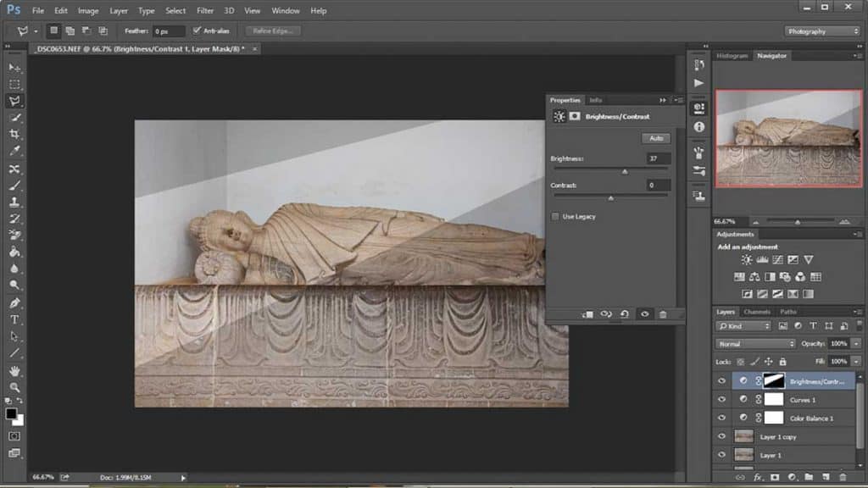Select the Rectangular Marquee tool
The height and width of the screenshot is (488, 868).
[x=14, y=84]
